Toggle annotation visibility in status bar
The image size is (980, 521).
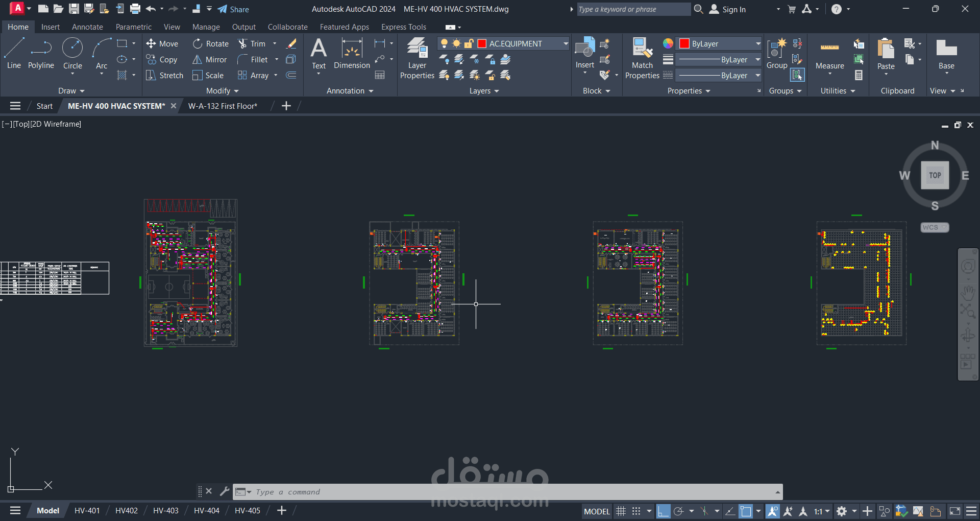(773, 511)
